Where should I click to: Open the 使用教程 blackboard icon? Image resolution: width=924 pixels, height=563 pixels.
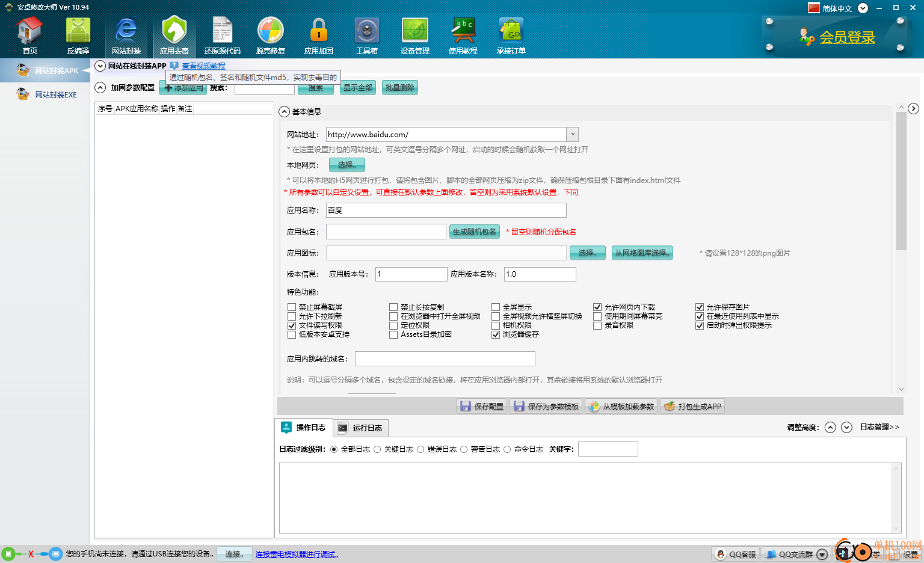(x=463, y=36)
